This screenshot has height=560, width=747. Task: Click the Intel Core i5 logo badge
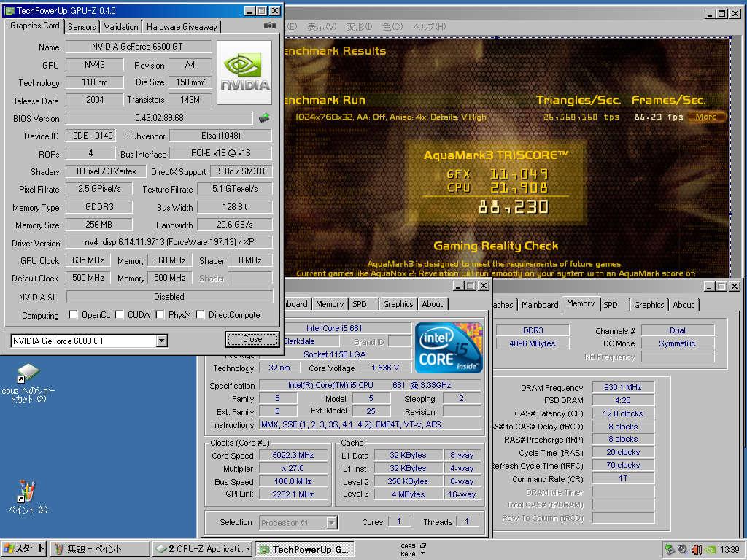click(x=449, y=348)
